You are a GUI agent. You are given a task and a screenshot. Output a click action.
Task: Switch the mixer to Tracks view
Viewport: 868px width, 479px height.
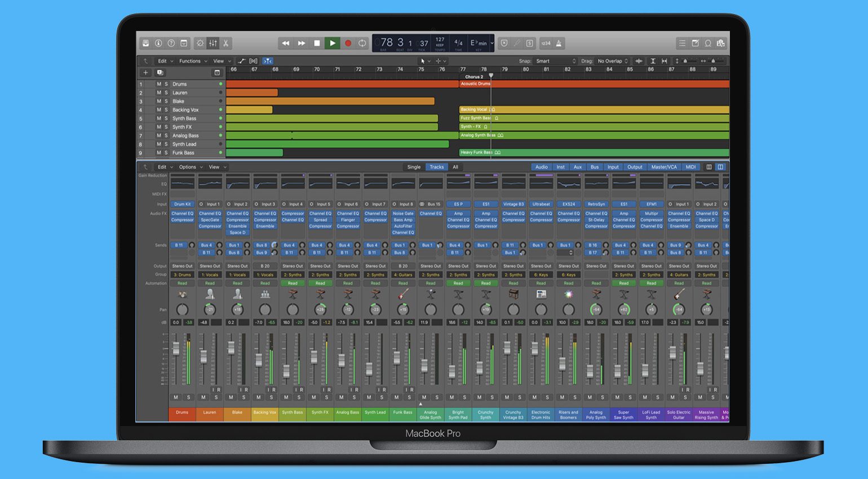tap(436, 167)
